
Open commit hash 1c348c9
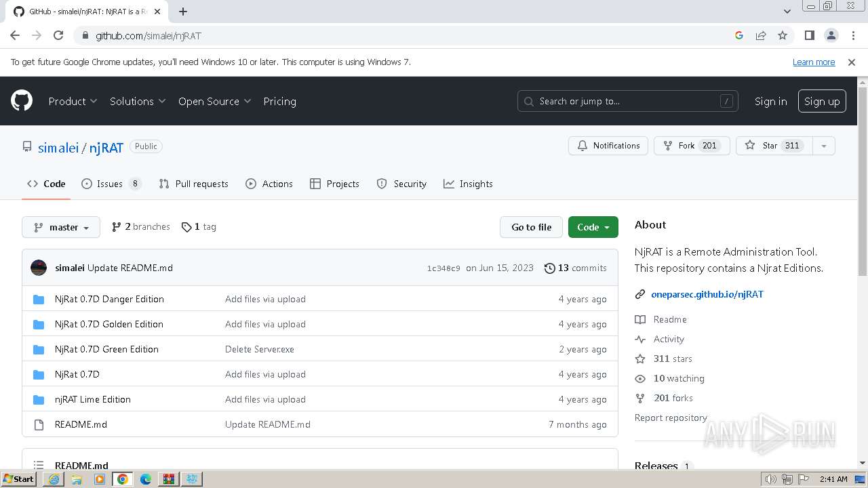(x=443, y=268)
